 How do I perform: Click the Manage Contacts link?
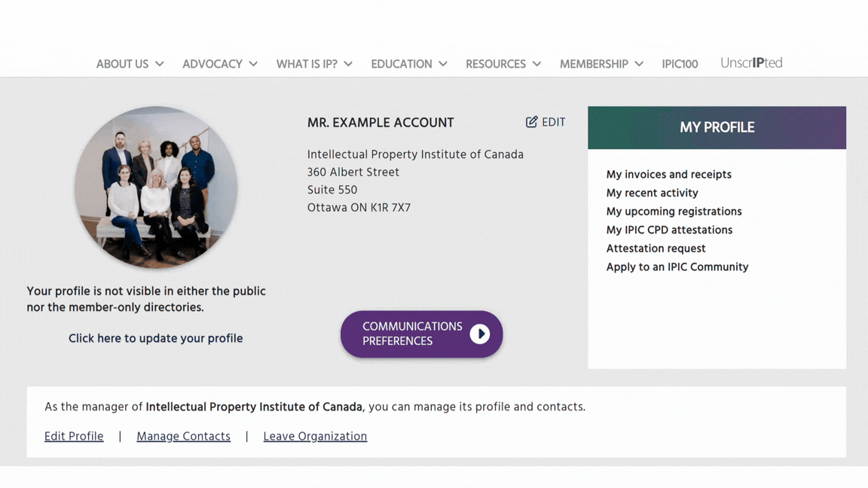(183, 436)
